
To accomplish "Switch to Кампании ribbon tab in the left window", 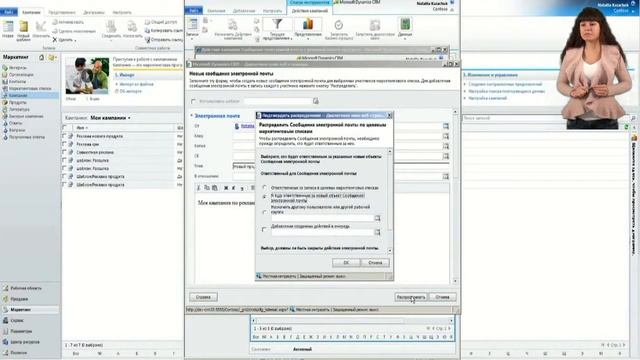I will coord(31,12).
